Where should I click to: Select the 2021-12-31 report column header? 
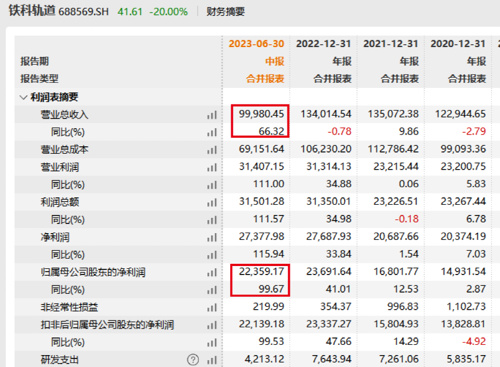click(391, 44)
